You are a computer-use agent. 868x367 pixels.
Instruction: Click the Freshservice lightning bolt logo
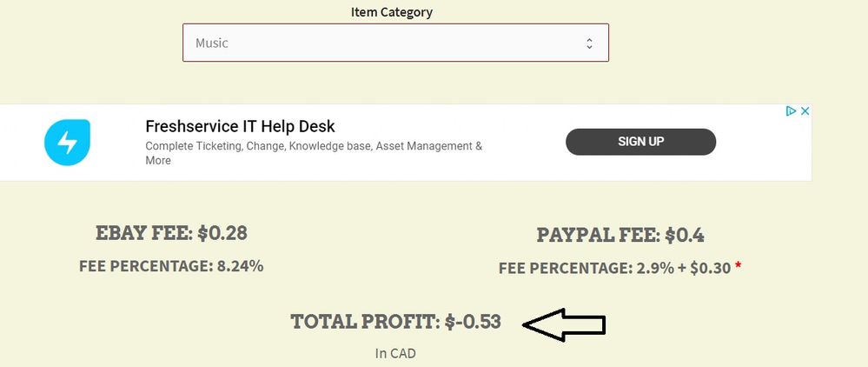pos(67,143)
